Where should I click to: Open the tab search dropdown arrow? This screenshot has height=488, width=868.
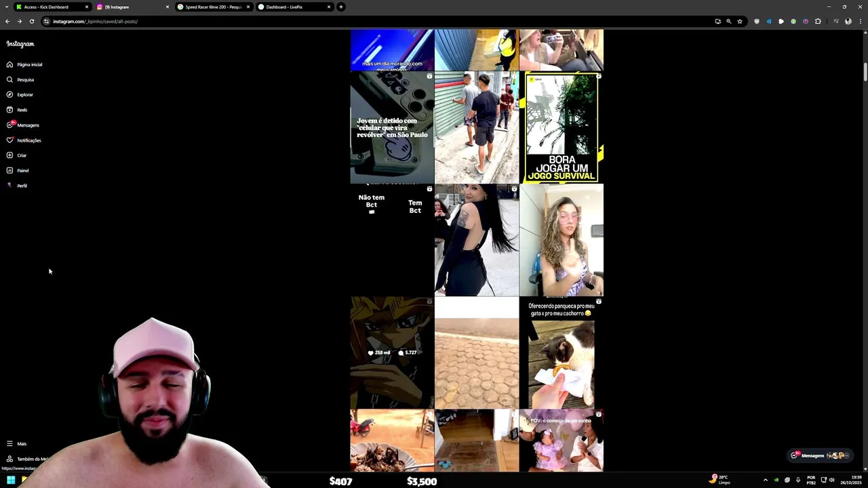7,7
